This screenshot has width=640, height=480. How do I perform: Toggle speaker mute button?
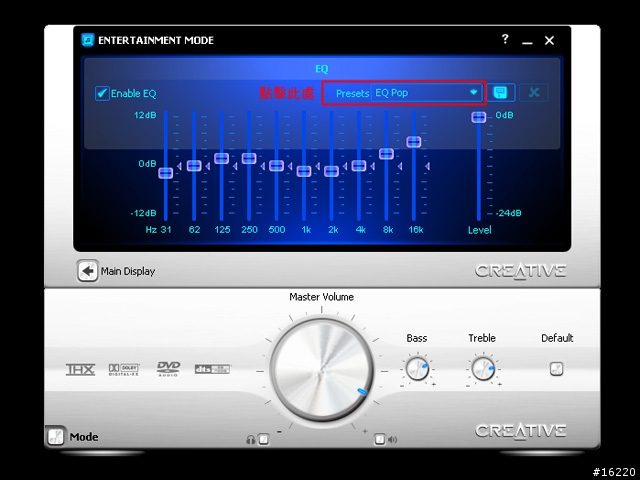point(380,439)
